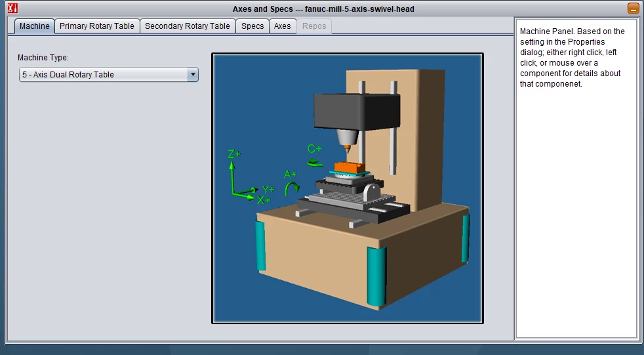Click the teal front corner leg of base
Image resolution: width=644 pixels, height=355 pixels.
tap(376, 277)
